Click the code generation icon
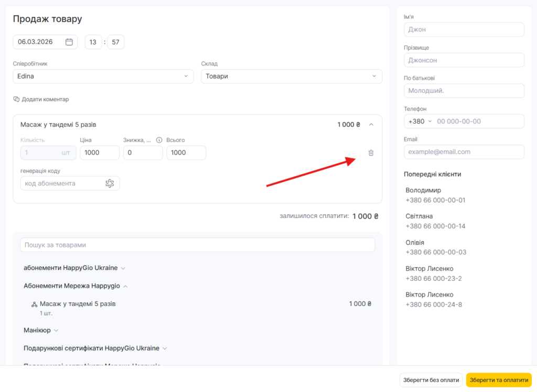 pyautogui.click(x=110, y=183)
